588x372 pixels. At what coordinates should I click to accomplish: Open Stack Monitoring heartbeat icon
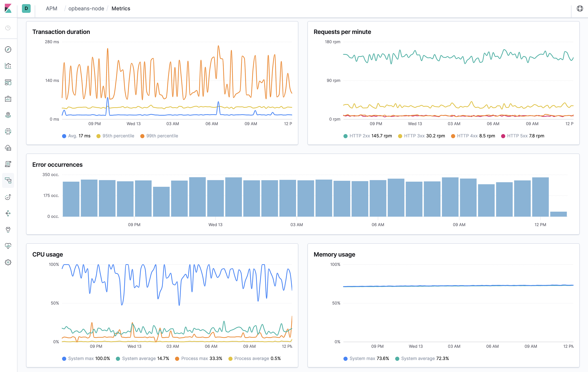coord(8,246)
